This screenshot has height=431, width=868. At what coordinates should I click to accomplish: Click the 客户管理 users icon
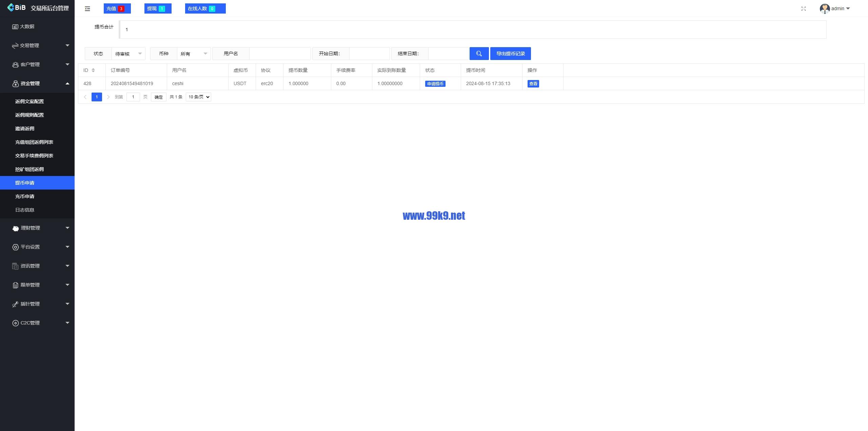pos(15,64)
